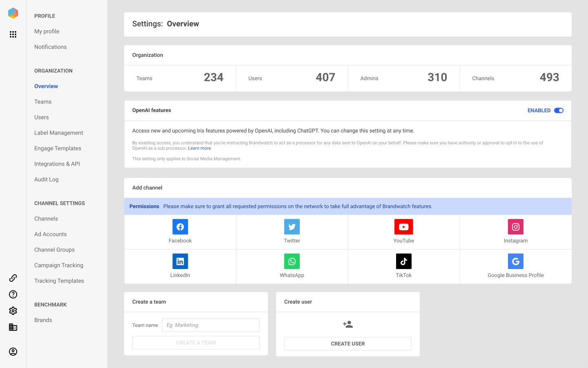The width and height of the screenshot is (588, 368).
Task: Go to Notifications settings
Action: (50, 47)
